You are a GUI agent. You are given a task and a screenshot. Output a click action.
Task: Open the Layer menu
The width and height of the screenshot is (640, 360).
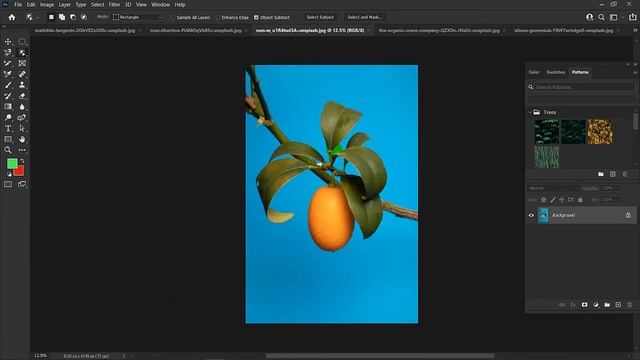coord(64,4)
